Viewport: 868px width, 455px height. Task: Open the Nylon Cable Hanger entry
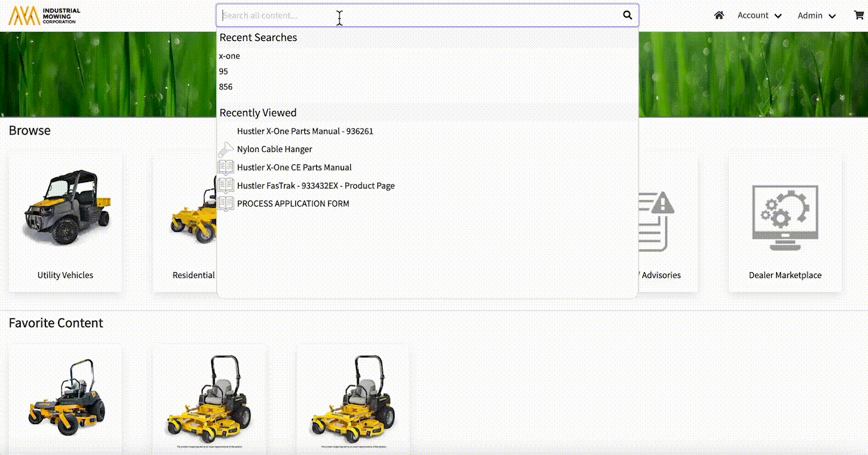[x=275, y=149]
